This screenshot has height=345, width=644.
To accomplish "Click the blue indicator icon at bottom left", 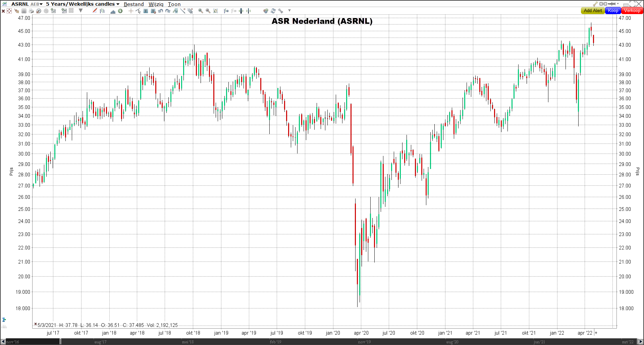I will coord(4,320).
